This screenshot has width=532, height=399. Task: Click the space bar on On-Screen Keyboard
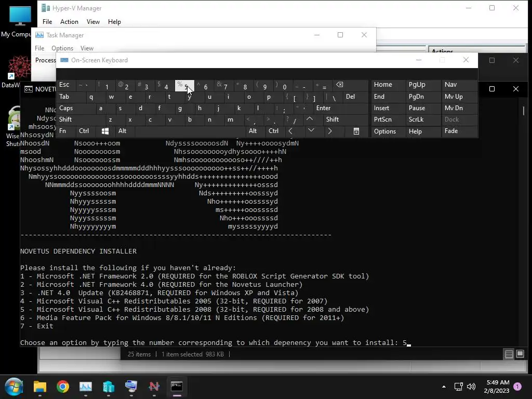pyautogui.click(x=190, y=131)
